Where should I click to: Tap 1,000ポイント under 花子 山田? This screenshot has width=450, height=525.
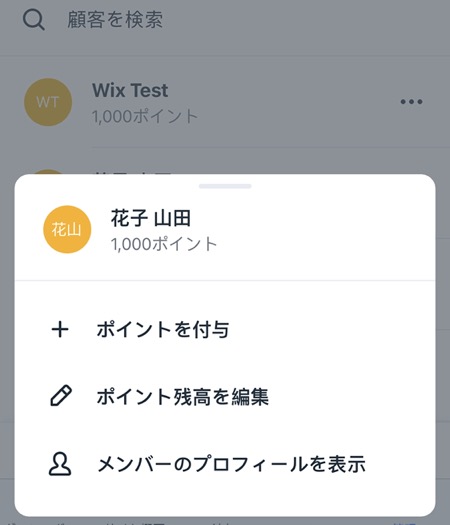pyautogui.click(x=164, y=244)
